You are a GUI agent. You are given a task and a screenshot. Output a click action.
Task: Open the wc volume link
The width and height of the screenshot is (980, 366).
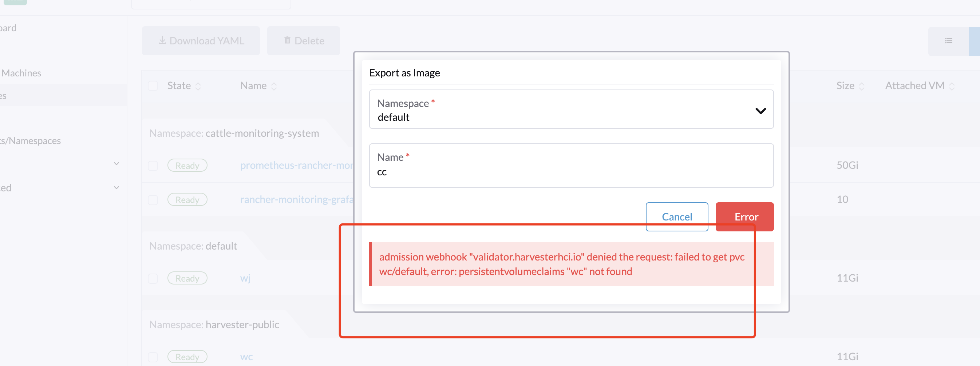click(x=246, y=357)
